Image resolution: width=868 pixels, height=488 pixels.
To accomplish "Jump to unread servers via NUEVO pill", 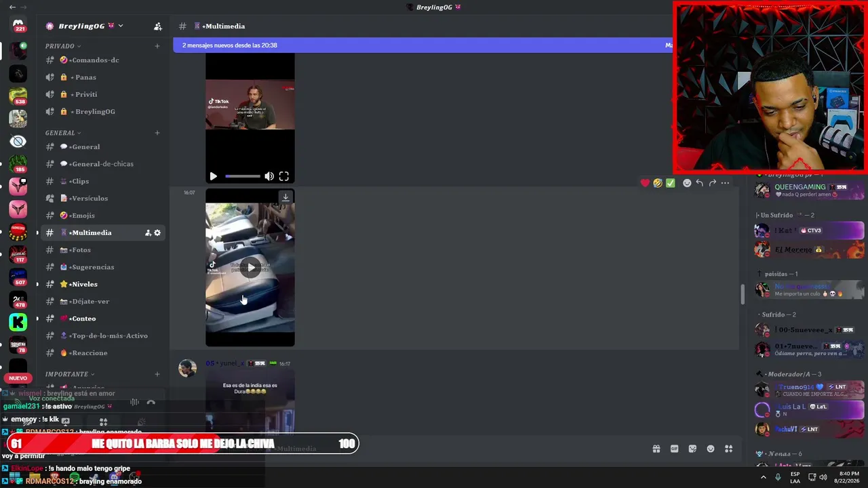I will [18, 378].
